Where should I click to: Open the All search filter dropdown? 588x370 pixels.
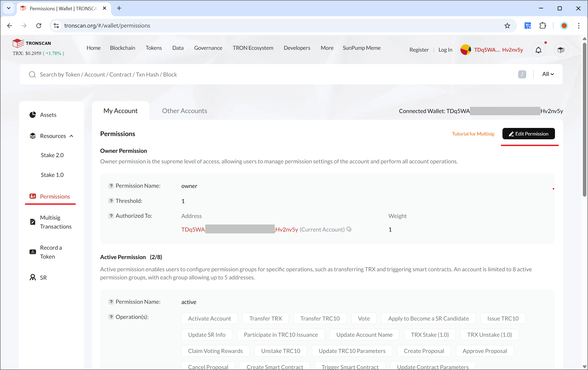pyautogui.click(x=548, y=74)
